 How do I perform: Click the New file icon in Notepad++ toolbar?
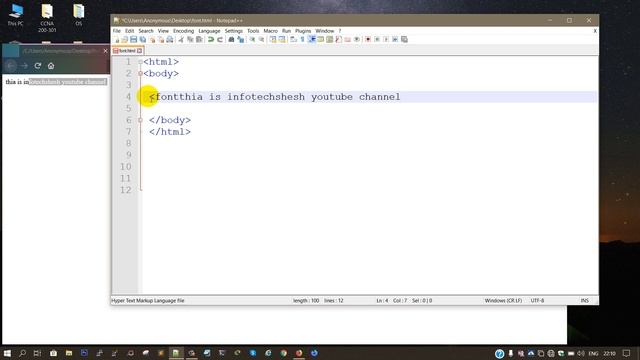117,40
